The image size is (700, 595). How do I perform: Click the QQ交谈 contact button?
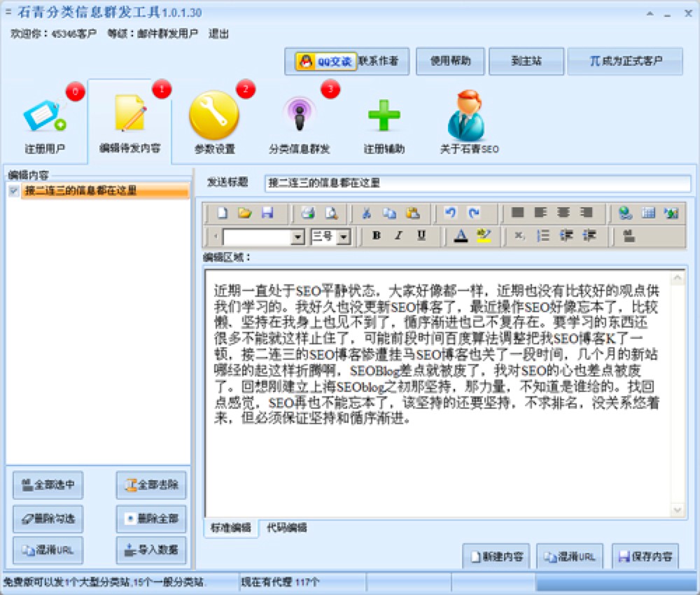tap(326, 61)
